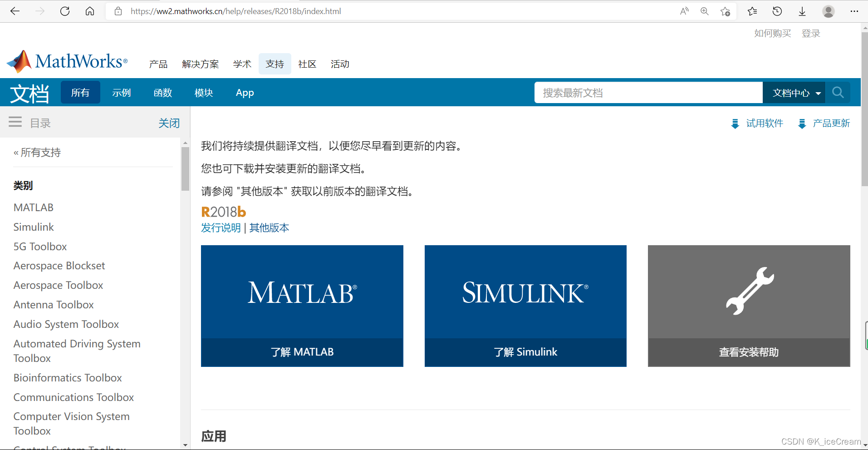Go back to 所有支持
868x450 pixels.
pyautogui.click(x=37, y=153)
